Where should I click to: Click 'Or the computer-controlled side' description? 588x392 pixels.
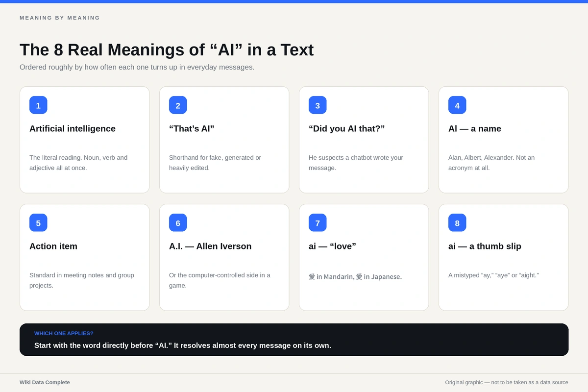(220, 280)
